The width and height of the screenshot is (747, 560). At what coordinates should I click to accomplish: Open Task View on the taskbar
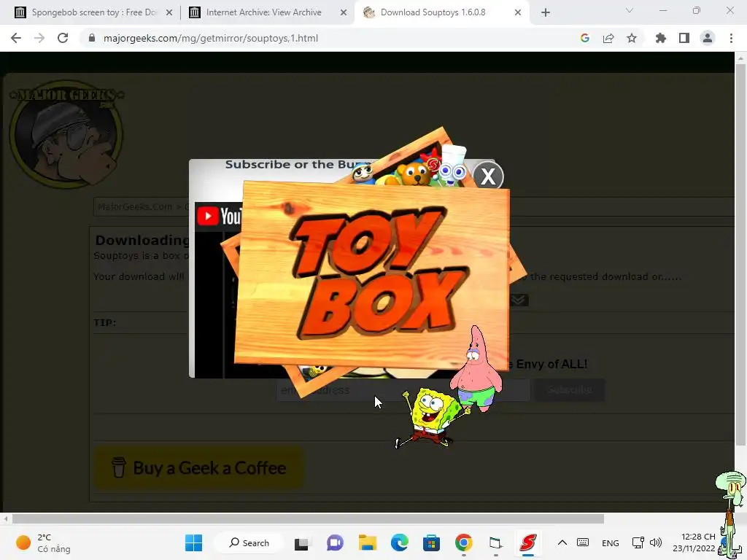point(301,542)
